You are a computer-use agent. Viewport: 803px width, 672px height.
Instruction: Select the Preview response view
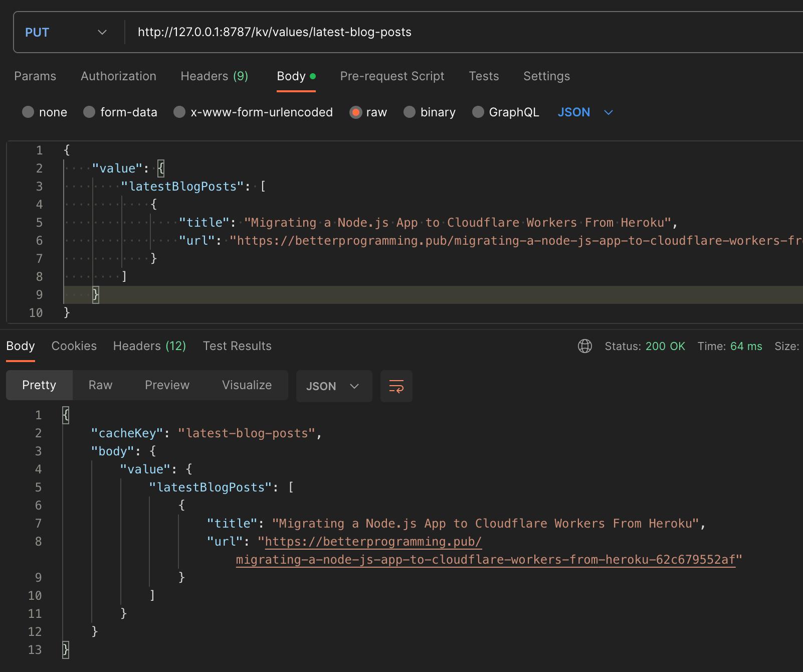[x=167, y=385]
